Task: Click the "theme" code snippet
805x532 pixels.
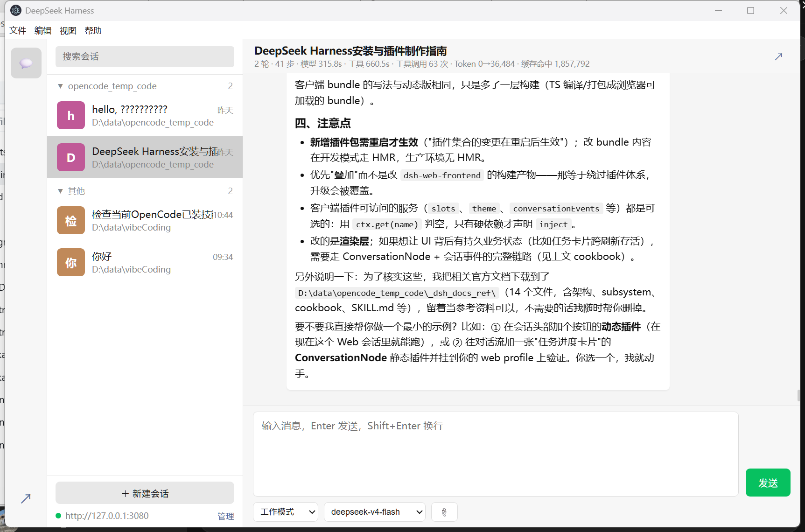Action: click(x=484, y=209)
